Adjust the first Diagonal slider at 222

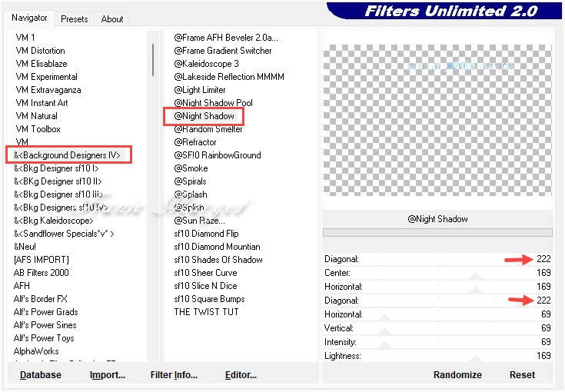437,259
